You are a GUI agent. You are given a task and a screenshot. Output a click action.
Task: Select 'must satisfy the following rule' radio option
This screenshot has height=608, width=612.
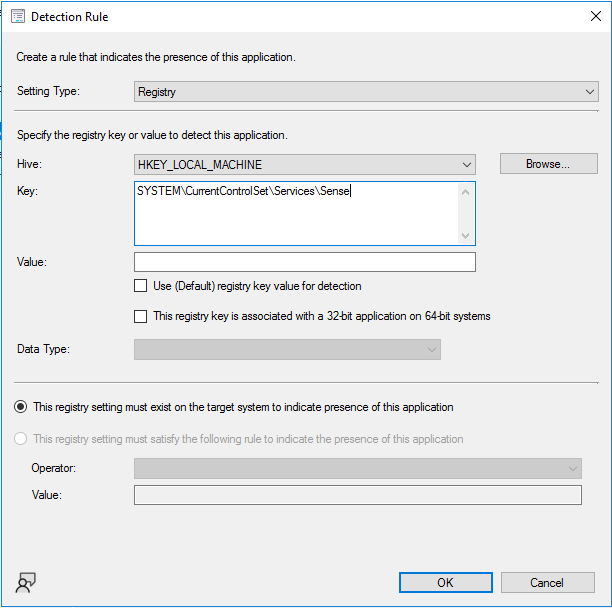tap(21, 439)
